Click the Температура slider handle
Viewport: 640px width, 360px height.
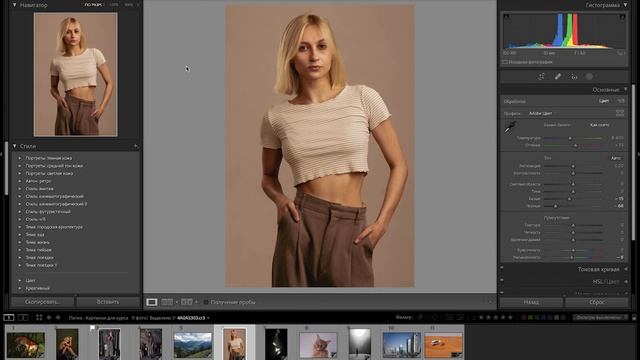pos(570,138)
